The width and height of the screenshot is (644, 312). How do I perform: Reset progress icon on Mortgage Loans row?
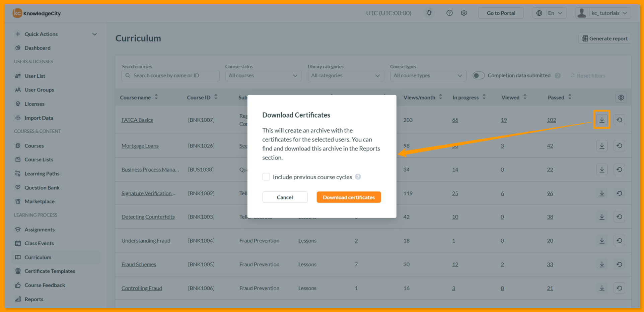pyautogui.click(x=619, y=146)
